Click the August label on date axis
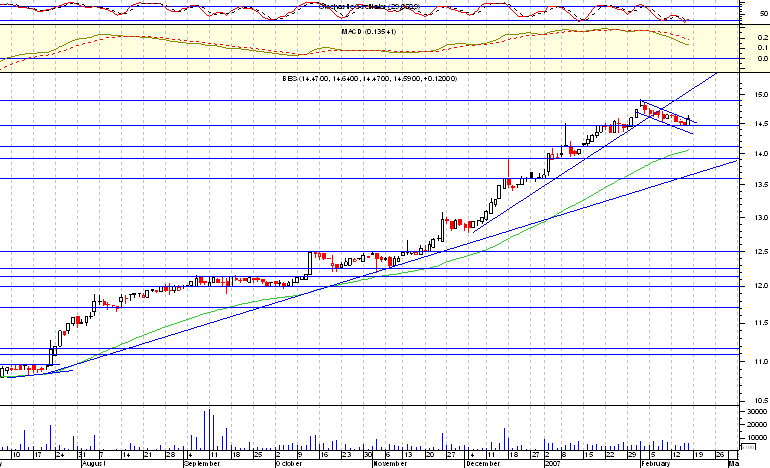Image resolution: width=770 pixels, height=468 pixels. (x=93, y=464)
